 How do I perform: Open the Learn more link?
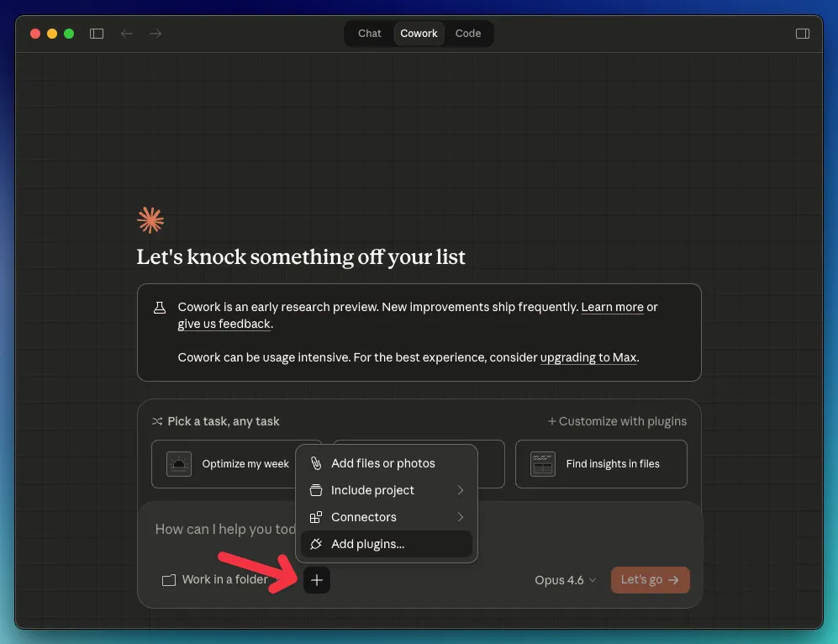[x=612, y=308]
